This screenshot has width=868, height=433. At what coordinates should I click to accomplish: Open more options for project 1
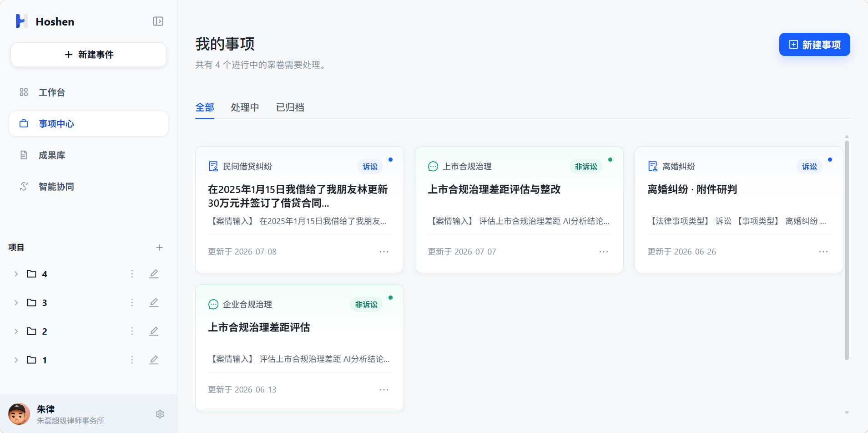tap(132, 360)
